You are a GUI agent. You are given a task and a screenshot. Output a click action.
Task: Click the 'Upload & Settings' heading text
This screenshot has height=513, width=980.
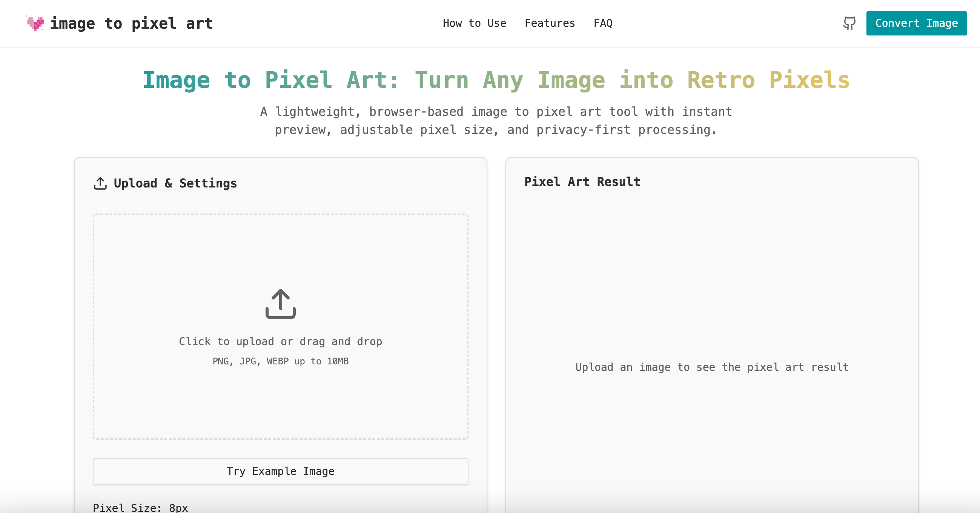coord(175,183)
